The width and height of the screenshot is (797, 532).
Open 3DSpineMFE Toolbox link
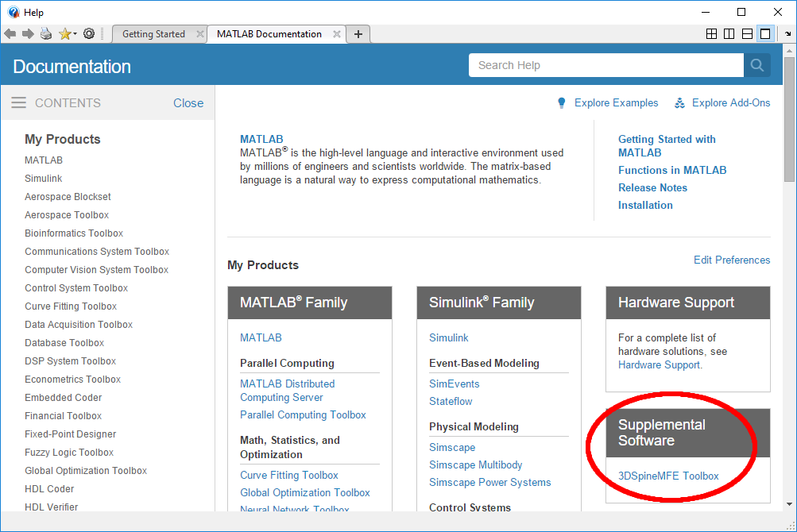(668, 476)
